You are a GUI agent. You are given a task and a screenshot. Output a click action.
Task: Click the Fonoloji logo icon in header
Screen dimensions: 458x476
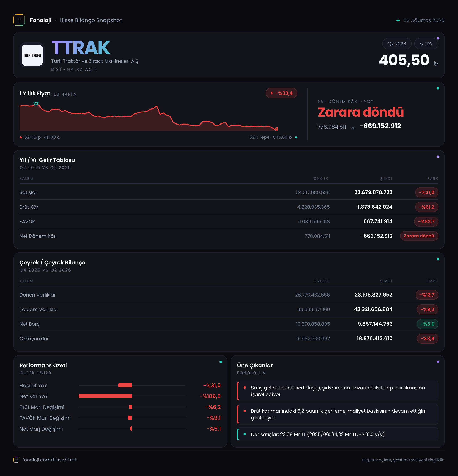click(x=19, y=20)
